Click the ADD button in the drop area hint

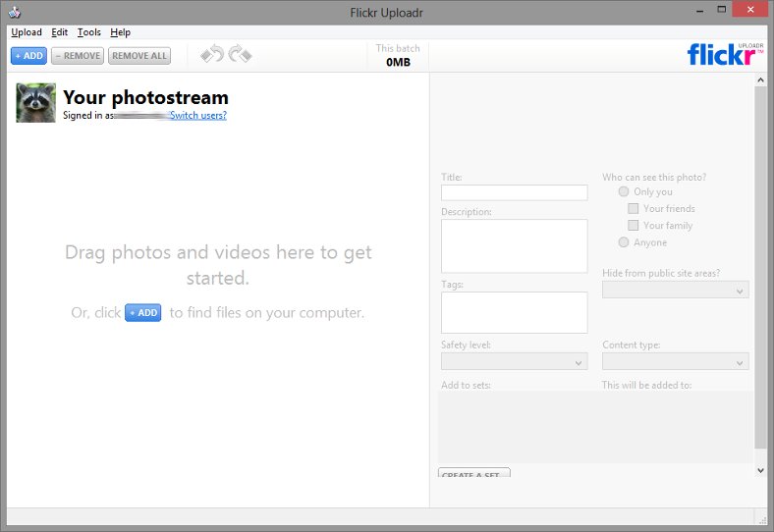pos(143,312)
